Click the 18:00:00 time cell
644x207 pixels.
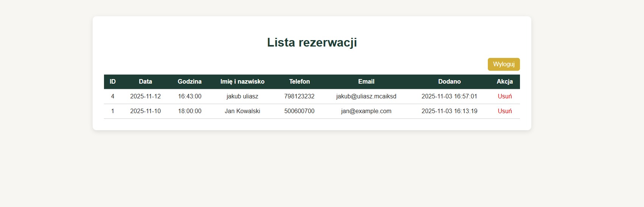[x=189, y=111]
